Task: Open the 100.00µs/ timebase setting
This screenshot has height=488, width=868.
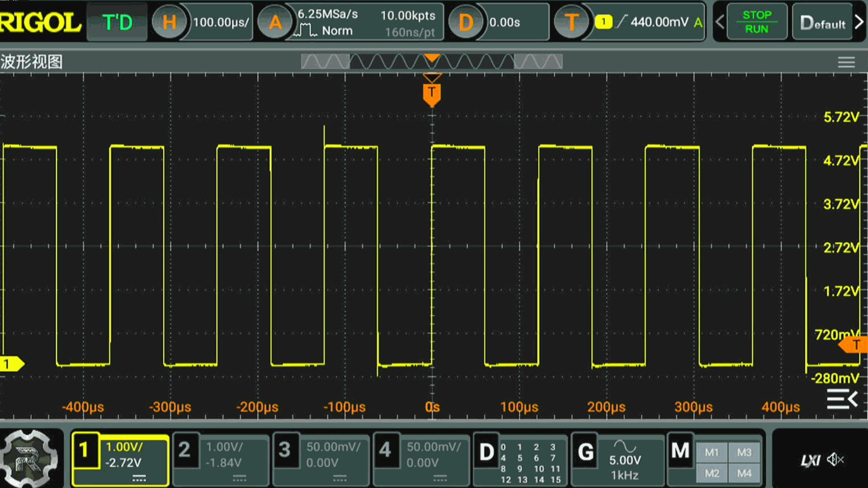Action: pyautogui.click(x=221, y=22)
